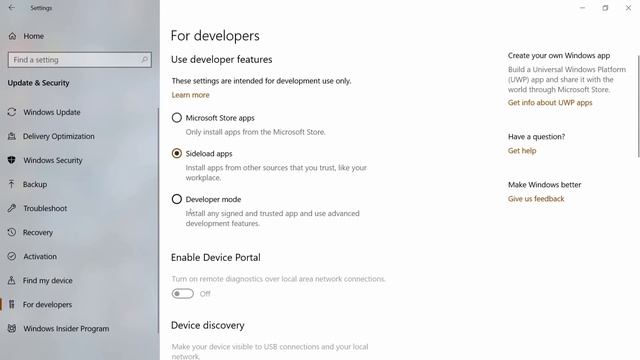
Task: Click the main page vertical scrollbar
Action: click(x=638, y=106)
